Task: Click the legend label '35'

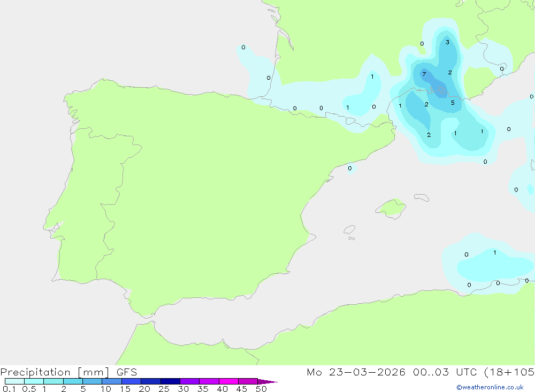Action: (x=203, y=389)
